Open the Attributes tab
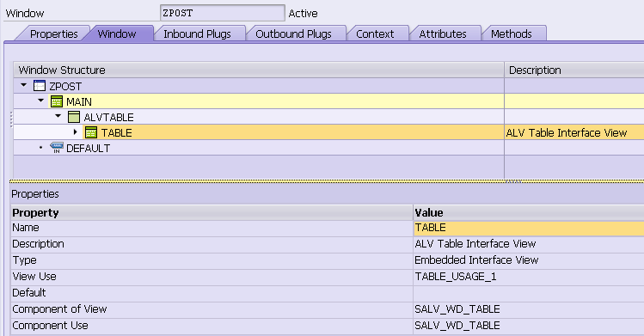 click(443, 34)
